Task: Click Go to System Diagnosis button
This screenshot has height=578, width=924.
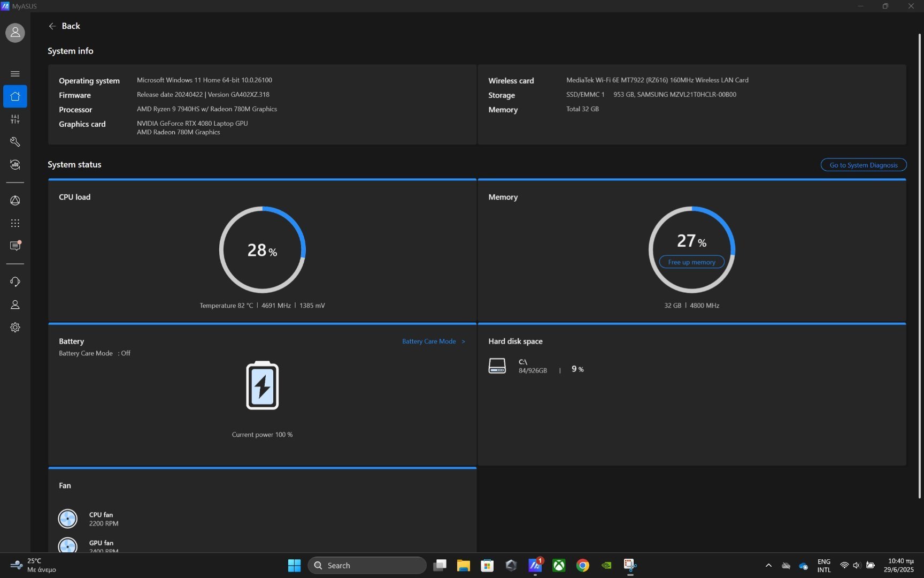Action: click(863, 165)
